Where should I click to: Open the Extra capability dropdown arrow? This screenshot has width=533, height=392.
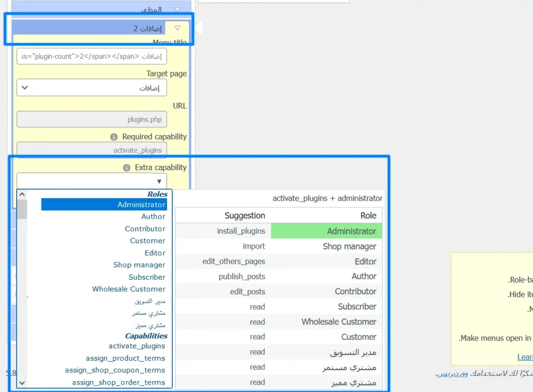[x=159, y=181]
